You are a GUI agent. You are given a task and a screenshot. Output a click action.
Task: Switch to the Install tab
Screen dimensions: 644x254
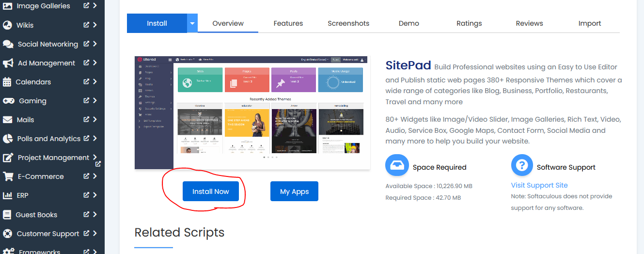tap(157, 23)
